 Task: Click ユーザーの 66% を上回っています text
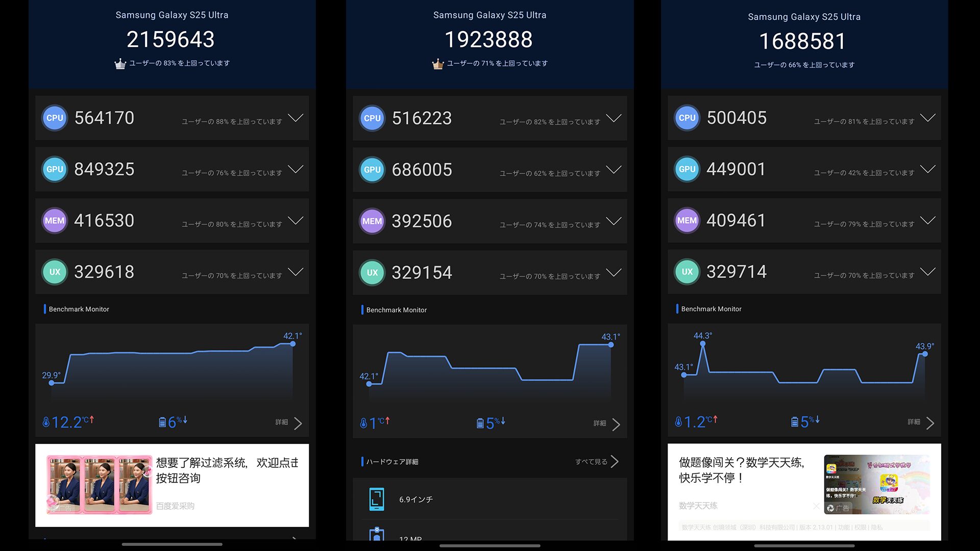[x=804, y=65]
